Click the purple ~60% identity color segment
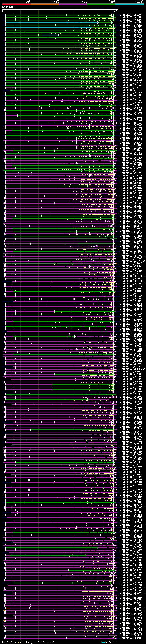Image resolution: width=146 pixels, height=644 pixels. [x=73, y=4]
